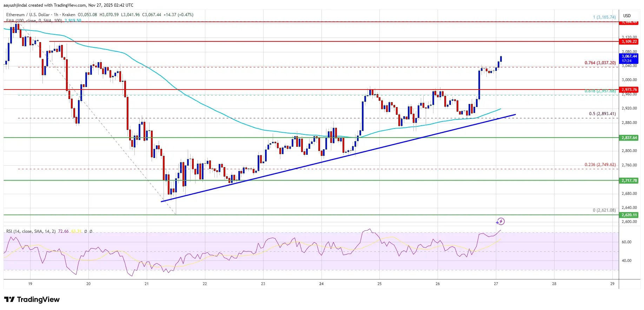Click the green 2,620.11 price level tag
Screen dimensions: 644x310
(629, 215)
